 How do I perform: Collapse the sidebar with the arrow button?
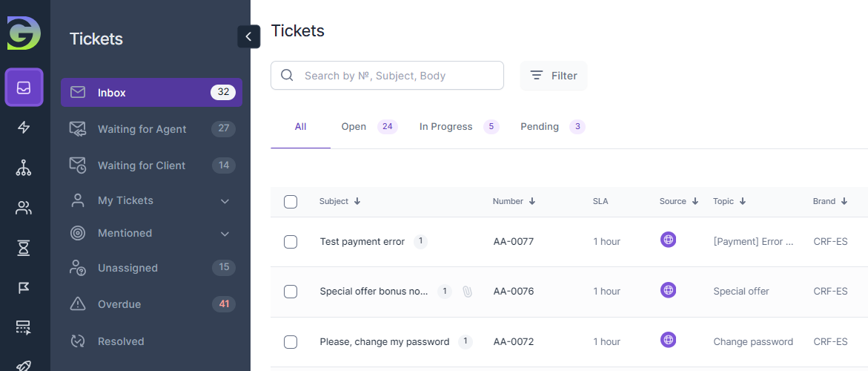[248, 36]
